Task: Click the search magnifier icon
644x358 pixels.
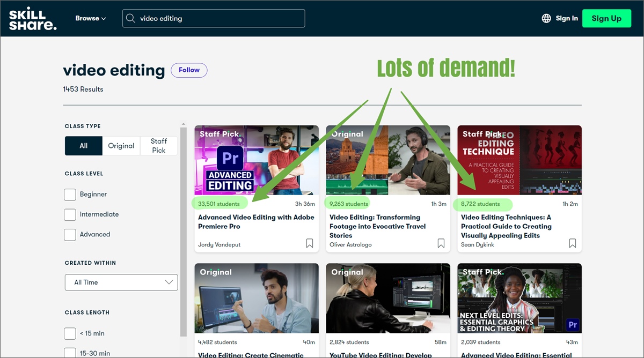Action: point(130,18)
